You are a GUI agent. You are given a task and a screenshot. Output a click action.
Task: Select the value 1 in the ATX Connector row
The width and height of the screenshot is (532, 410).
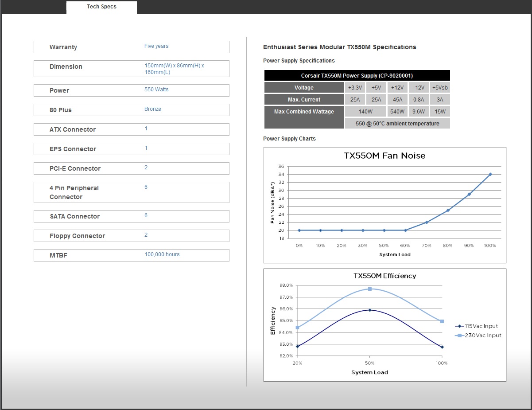[x=146, y=129]
